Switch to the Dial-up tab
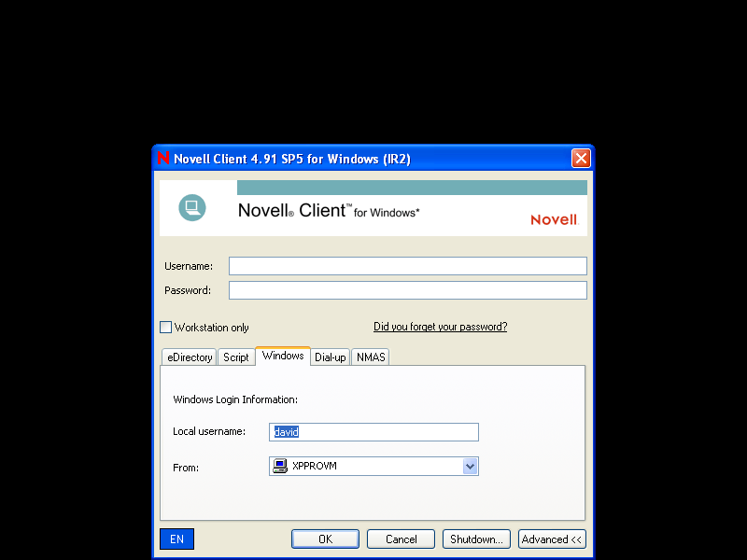 pyautogui.click(x=331, y=357)
